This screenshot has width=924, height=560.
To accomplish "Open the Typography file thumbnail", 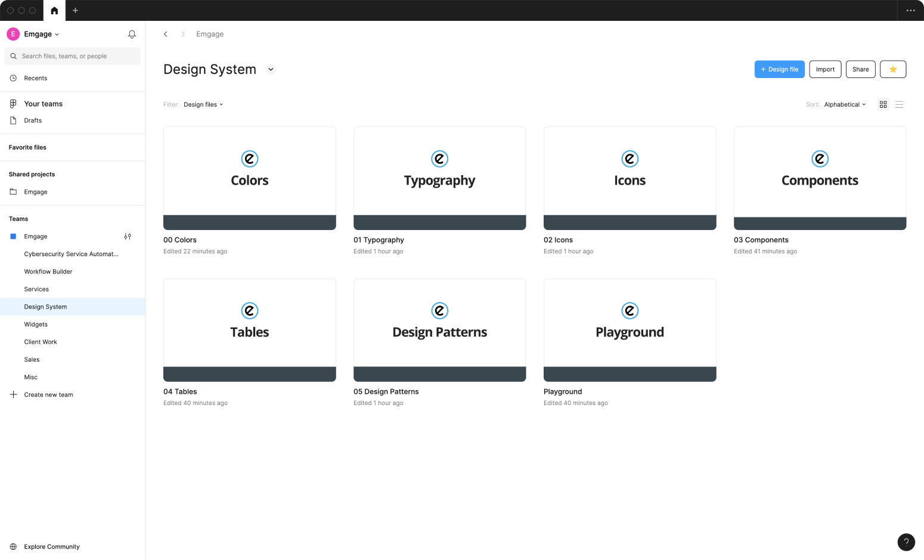I will (440, 178).
